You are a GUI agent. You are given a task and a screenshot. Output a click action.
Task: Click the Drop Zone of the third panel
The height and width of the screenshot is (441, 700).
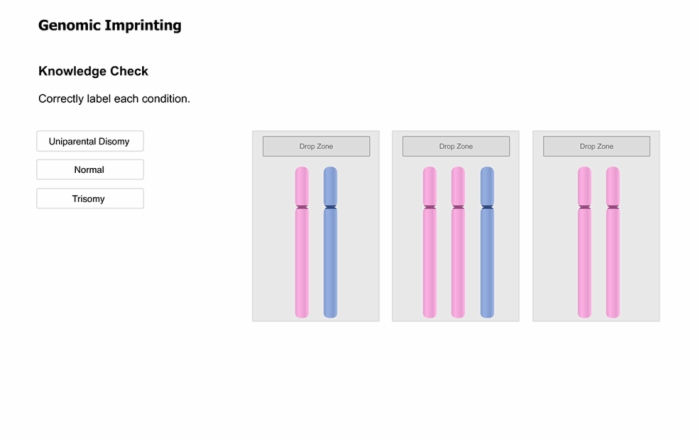pyautogui.click(x=596, y=146)
